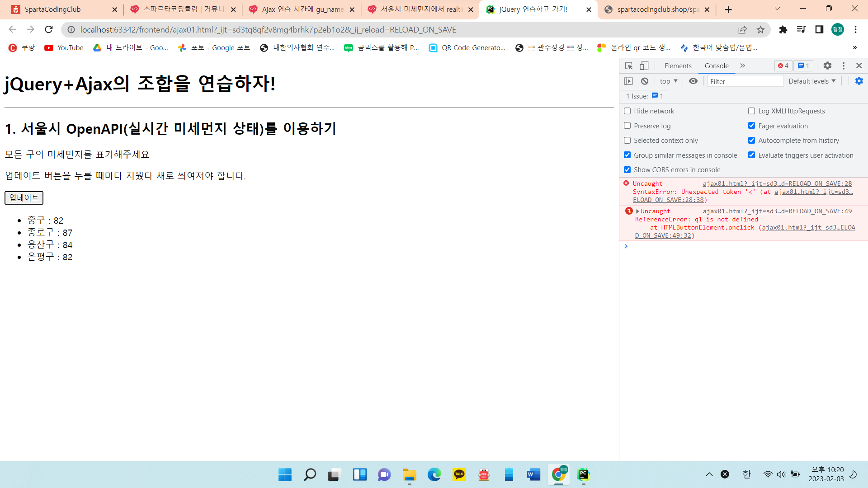Open the Chrome extensions puzzle icon

click(783, 30)
